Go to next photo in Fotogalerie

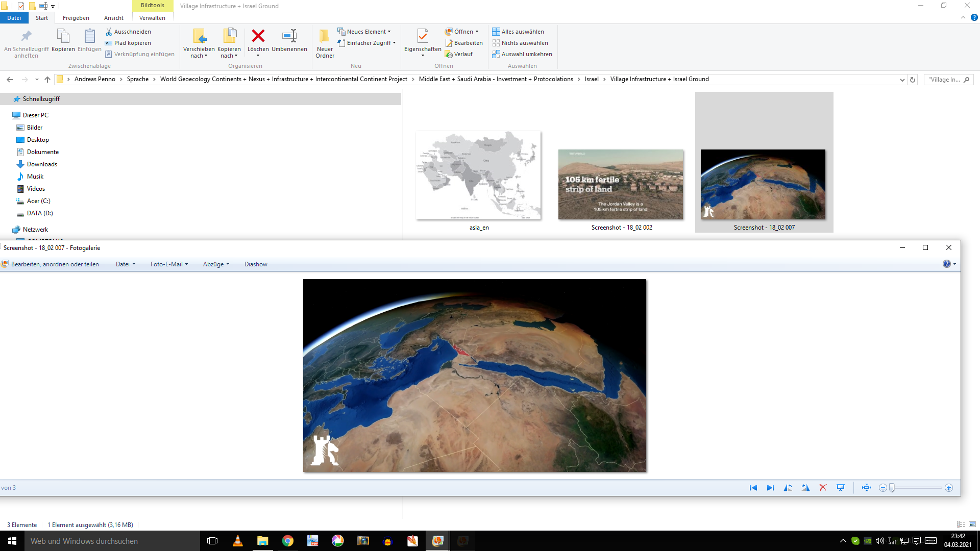(x=771, y=488)
